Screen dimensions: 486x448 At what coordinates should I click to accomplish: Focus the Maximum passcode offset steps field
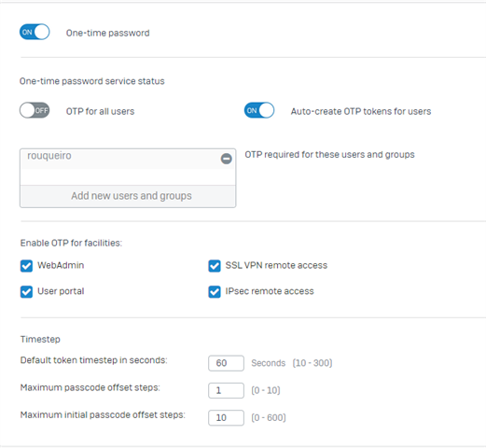pyautogui.click(x=226, y=390)
